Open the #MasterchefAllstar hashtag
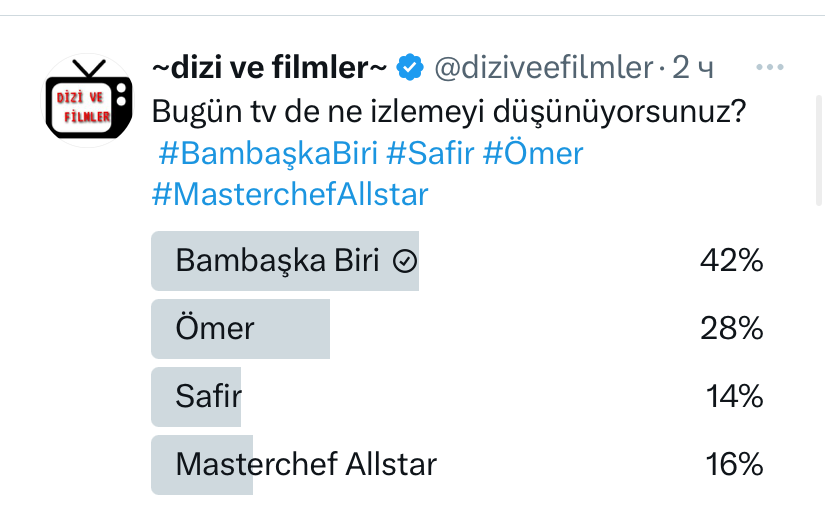 [x=290, y=194]
